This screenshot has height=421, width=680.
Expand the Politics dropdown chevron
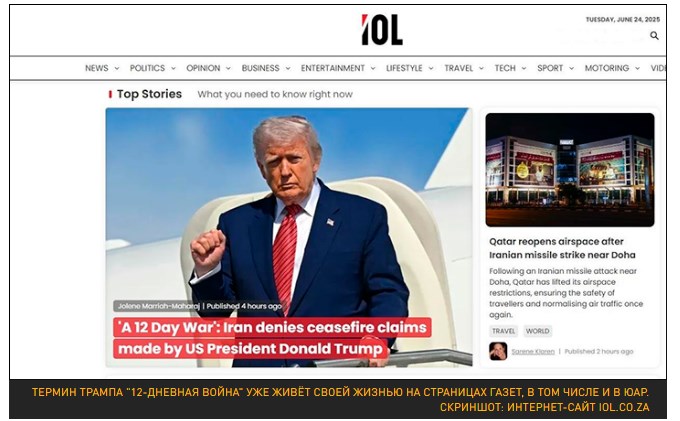pyautogui.click(x=173, y=69)
